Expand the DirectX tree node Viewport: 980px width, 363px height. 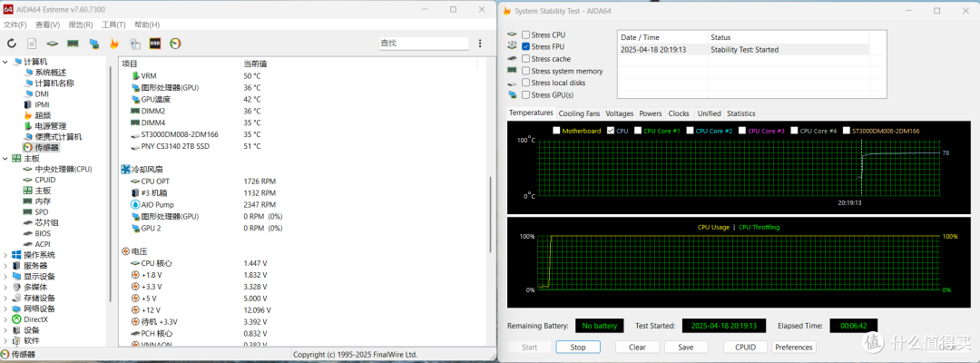pyautogui.click(x=5, y=319)
